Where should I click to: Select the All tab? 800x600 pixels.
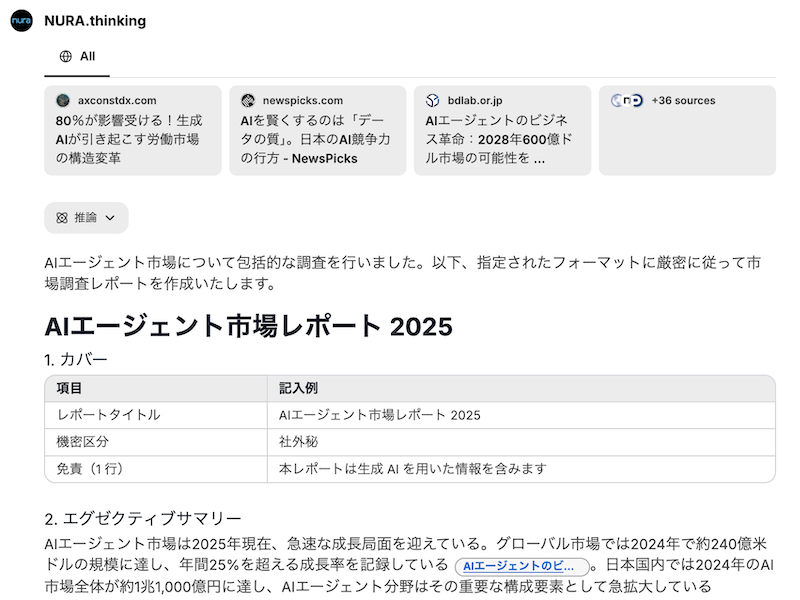click(77, 57)
